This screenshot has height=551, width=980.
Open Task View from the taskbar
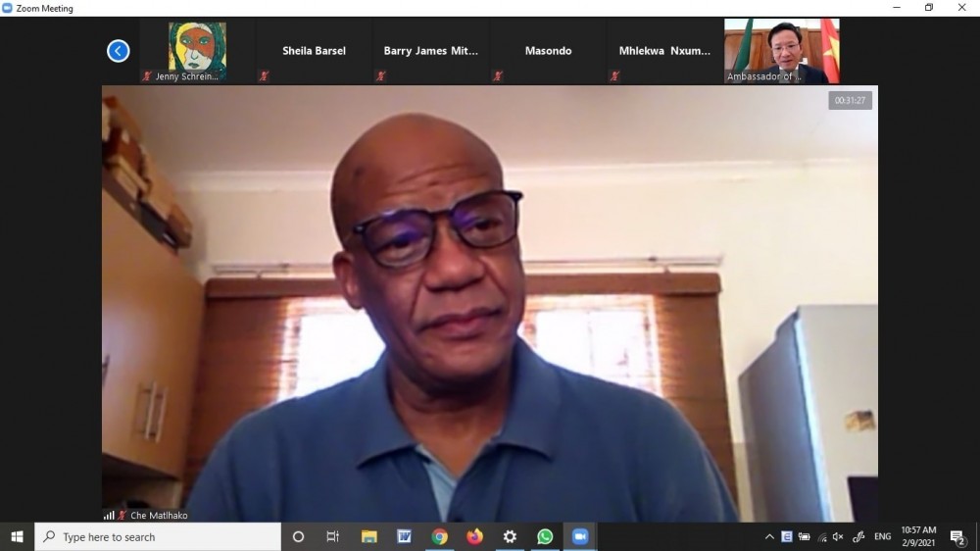333,536
